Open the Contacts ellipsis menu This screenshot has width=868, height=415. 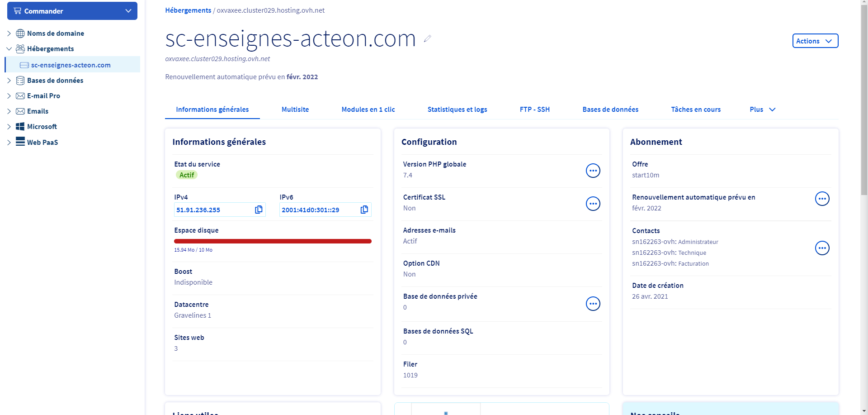pyautogui.click(x=821, y=248)
